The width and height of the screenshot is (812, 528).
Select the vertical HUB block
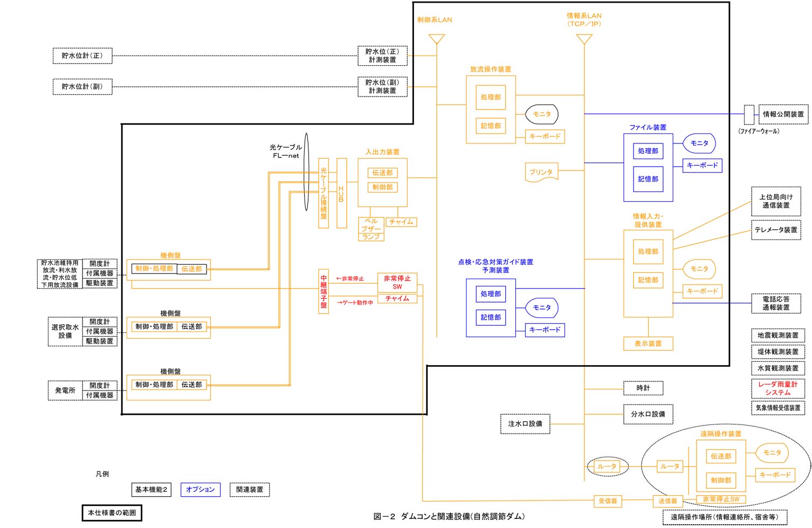341,193
